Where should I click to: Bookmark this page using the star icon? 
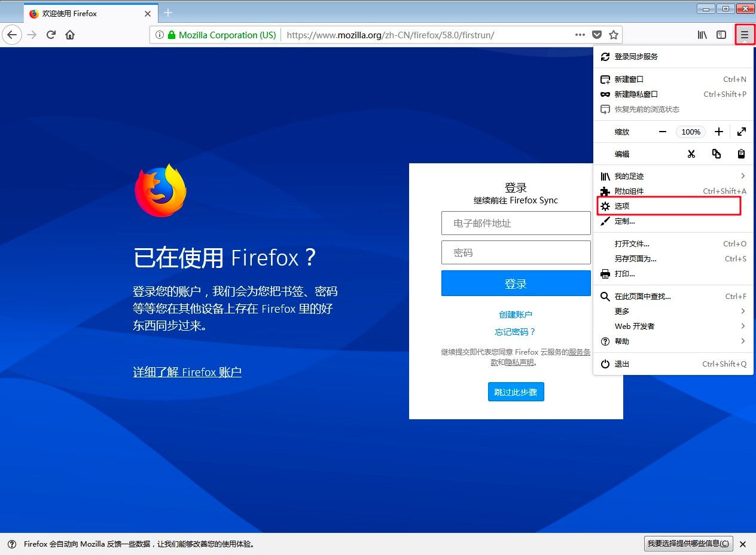(614, 35)
